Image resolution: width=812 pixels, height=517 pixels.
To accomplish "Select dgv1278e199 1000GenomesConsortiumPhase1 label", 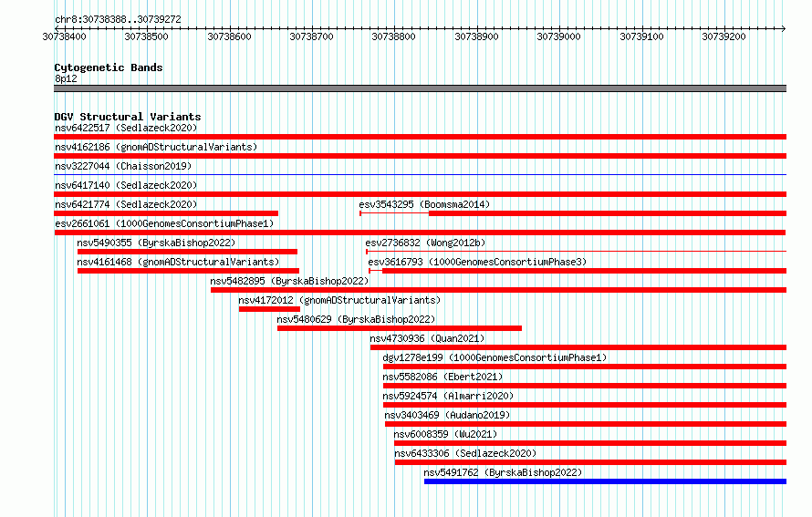I will [494, 357].
